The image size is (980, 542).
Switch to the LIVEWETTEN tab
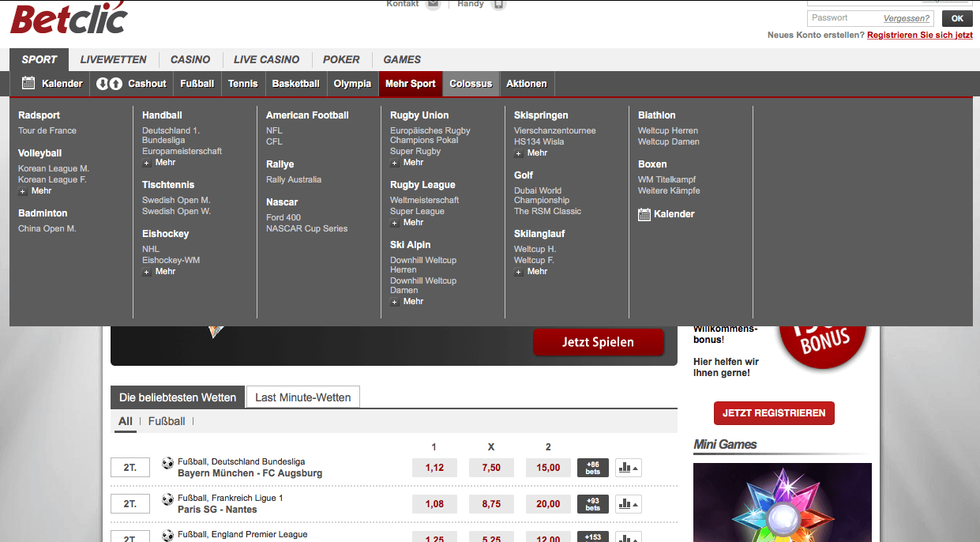pos(114,59)
